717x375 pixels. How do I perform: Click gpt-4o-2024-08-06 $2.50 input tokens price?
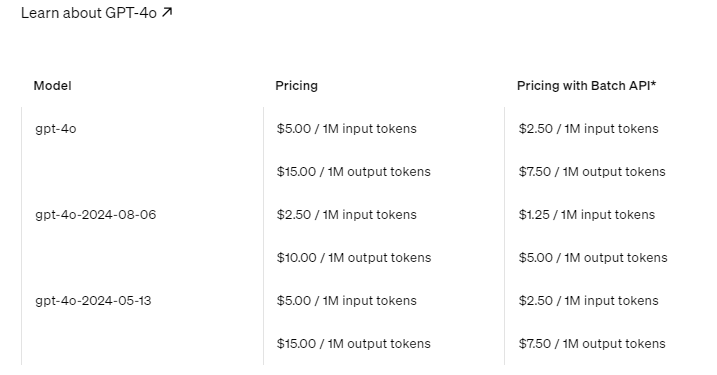[x=347, y=215]
